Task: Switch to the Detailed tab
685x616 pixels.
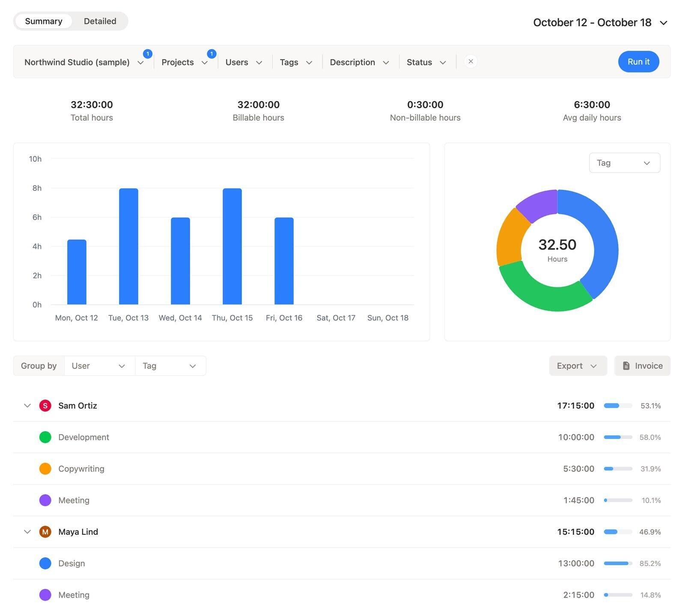Action: pyautogui.click(x=100, y=21)
